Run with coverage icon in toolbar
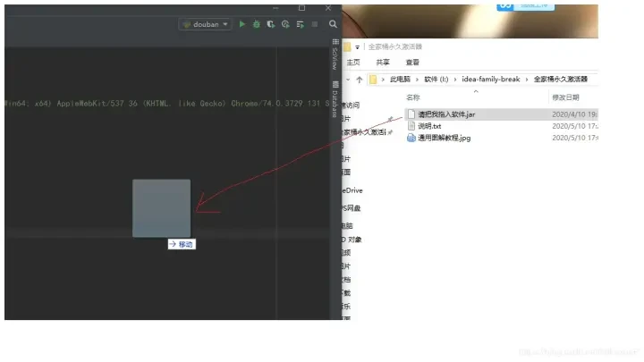 (271, 24)
